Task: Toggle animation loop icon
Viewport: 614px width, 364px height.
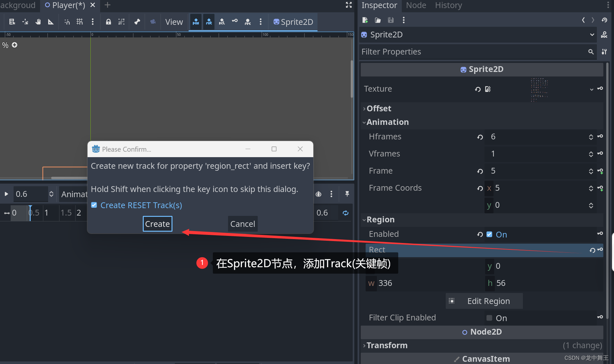Action: [x=346, y=213]
